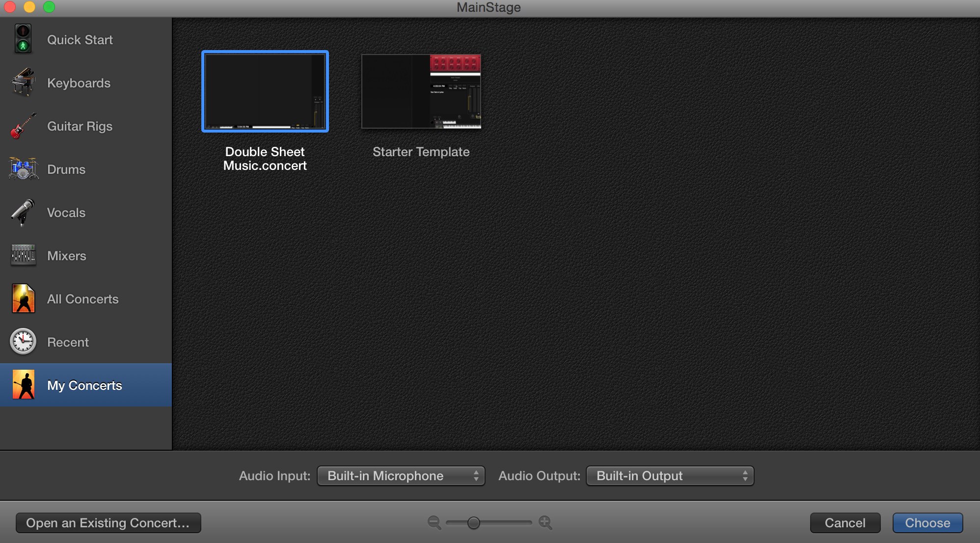Screen dimensions: 980x543
Task: Show All Concerts label in sidebar
Action: coord(83,299)
